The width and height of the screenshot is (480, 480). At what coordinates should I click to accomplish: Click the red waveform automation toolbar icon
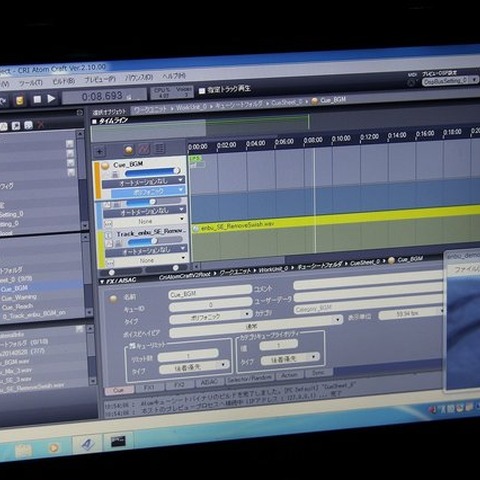click(x=144, y=149)
